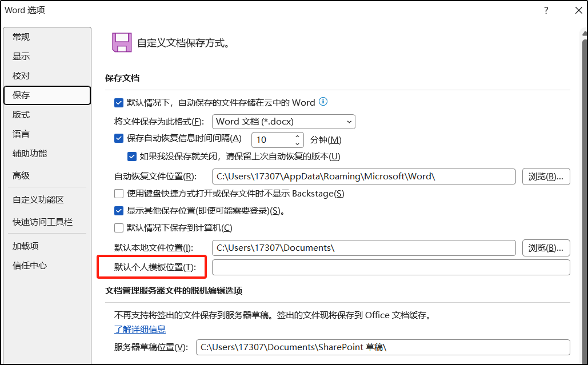
Task: Open the 将文件保存为此格式 dropdown
Action: pos(283,122)
